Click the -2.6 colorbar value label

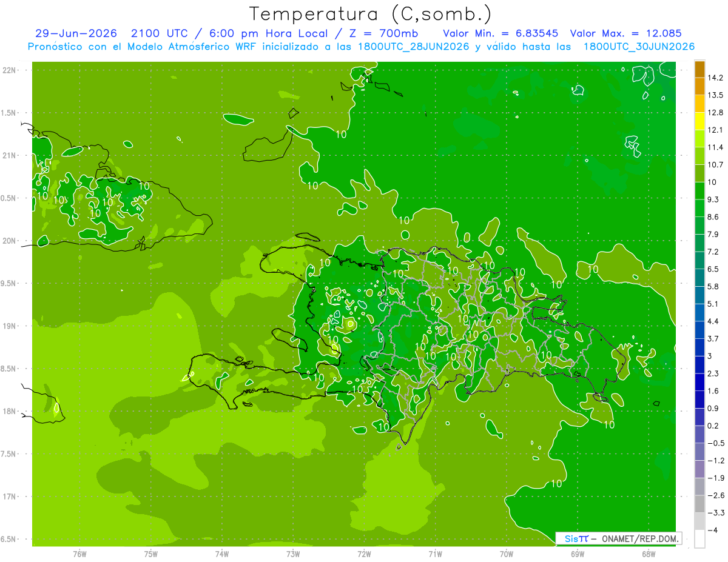pos(716,495)
